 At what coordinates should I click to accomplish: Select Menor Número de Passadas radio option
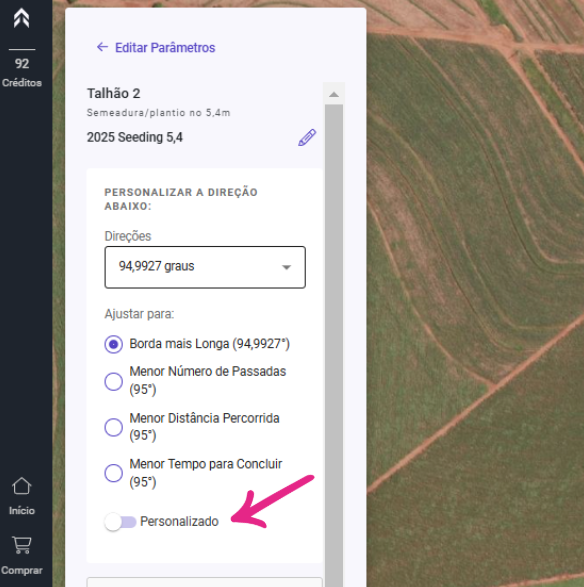(113, 381)
